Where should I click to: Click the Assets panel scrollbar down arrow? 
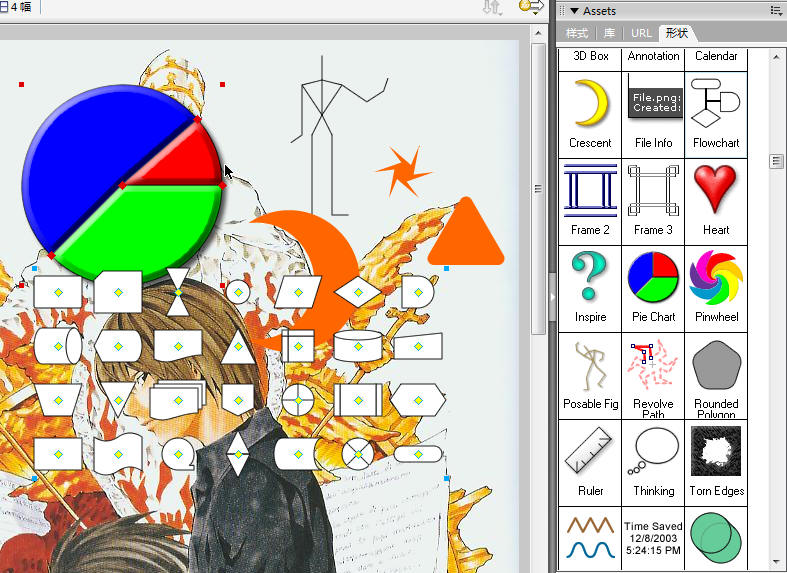[x=776, y=562]
